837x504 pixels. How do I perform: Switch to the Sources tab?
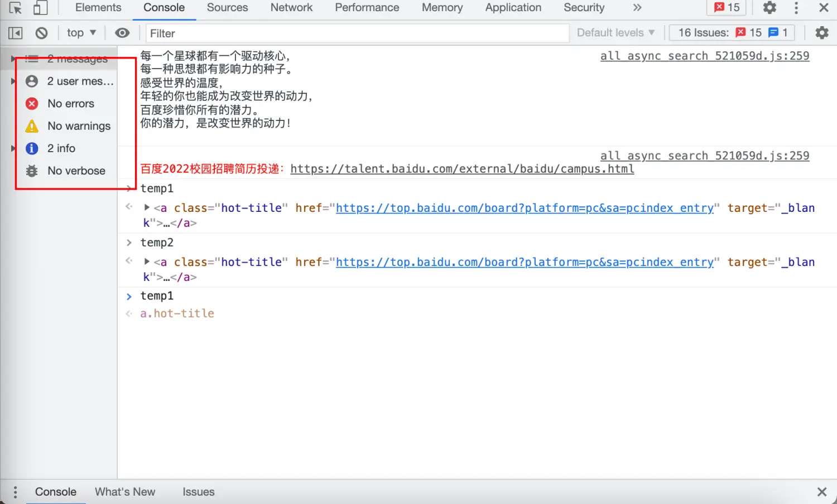[227, 8]
